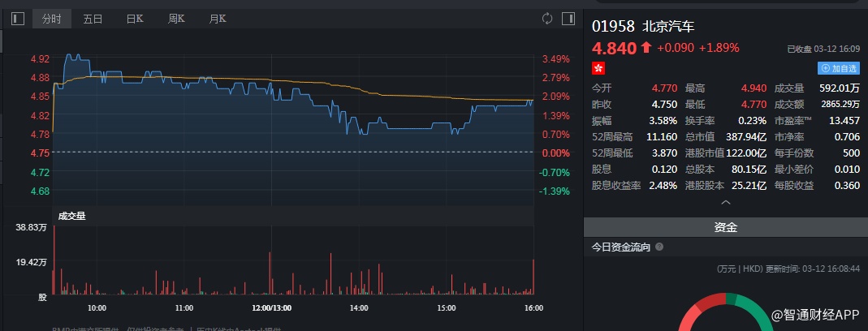Image resolution: width=868 pixels, height=331 pixels.
Task: Click the 4.75 dashed previous close line
Action: tap(292, 153)
